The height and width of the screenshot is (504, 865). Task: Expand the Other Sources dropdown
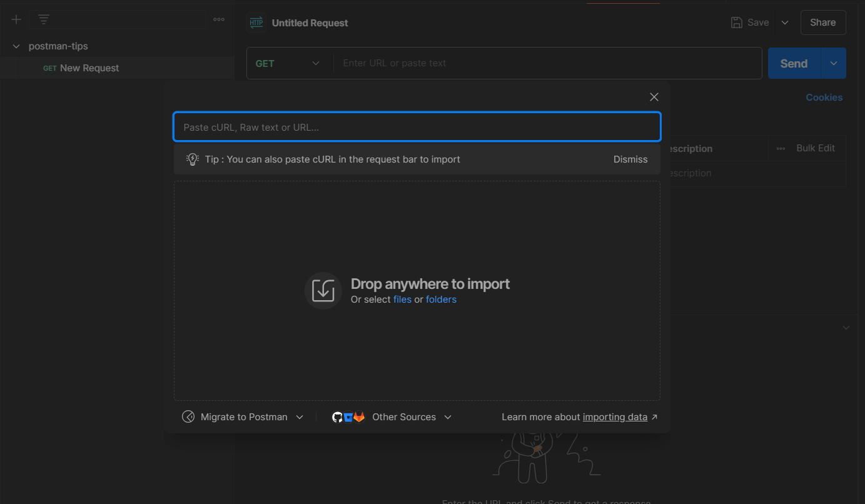447,417
